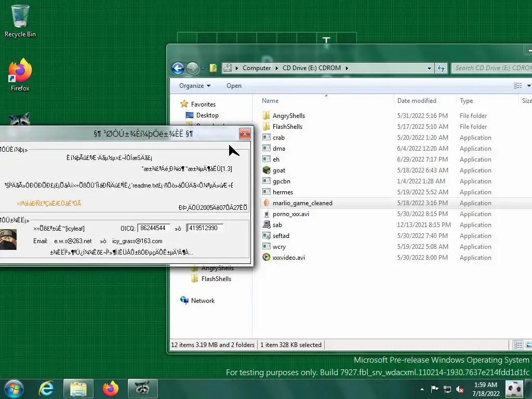The width and height of the screenshot is (532, 399).
Task: Sort files by Type column header
Action: [466, 101]
